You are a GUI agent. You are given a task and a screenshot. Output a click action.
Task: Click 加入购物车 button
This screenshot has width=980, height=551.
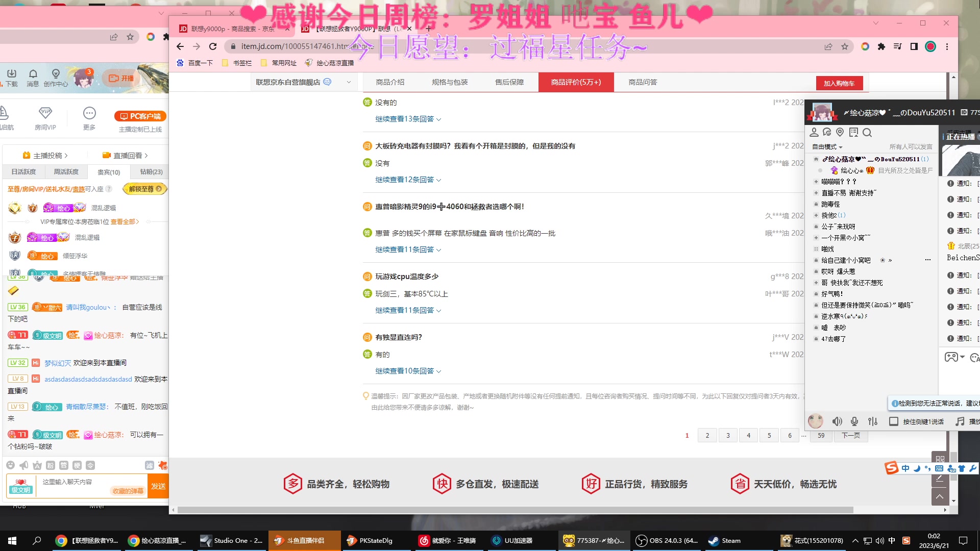coord(839,83)
